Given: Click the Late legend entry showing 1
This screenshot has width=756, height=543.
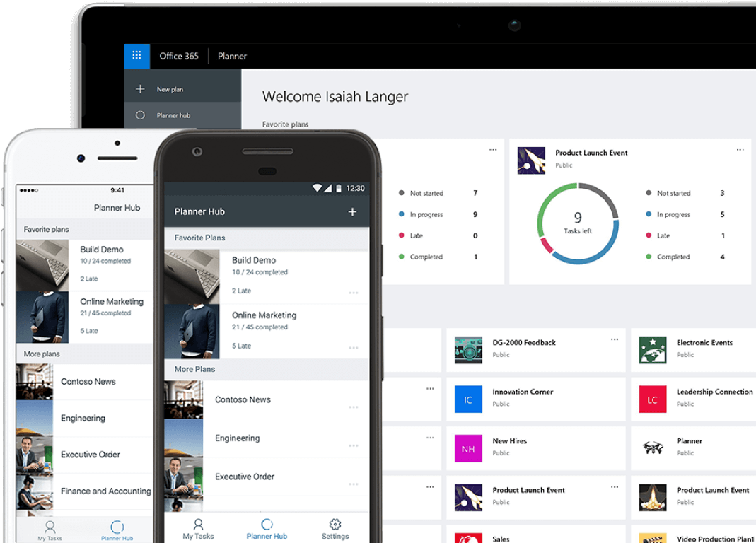Looking at the screenshot, I should (x=685, y=236).
